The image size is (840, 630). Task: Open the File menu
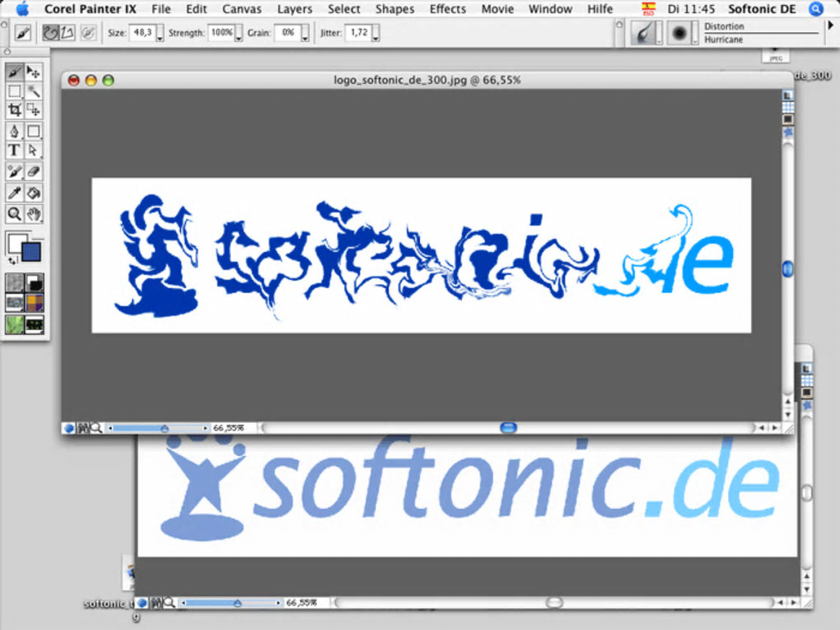tap(161, 9)
